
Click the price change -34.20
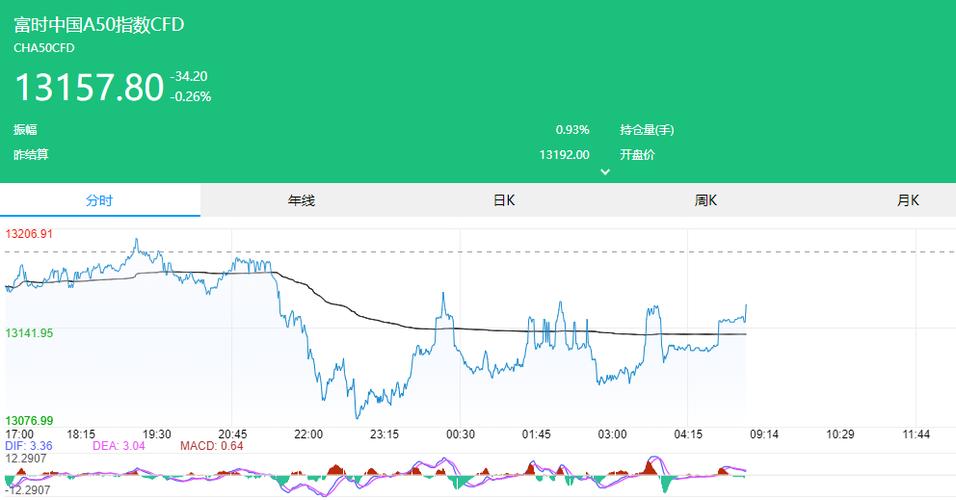click(190, 76)
